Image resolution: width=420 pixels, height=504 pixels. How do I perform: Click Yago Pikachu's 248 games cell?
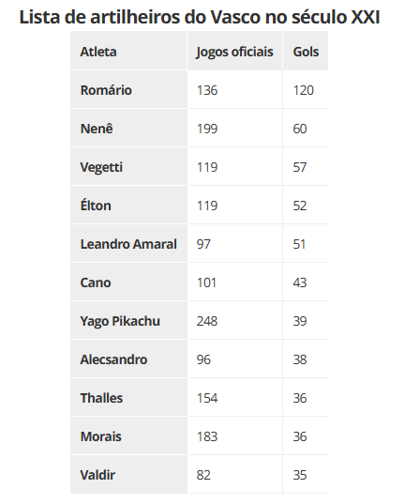point(234,320)
